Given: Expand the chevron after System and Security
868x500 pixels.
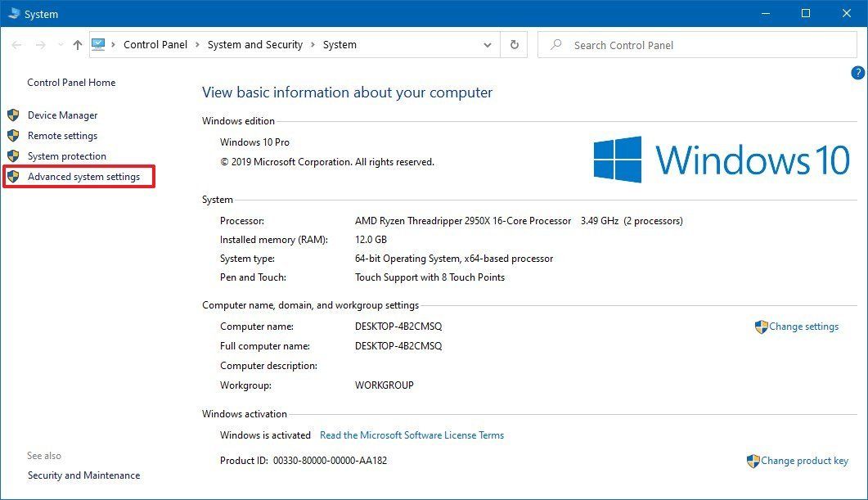Looking at the screenshot, I should click(x=313, y=45).
